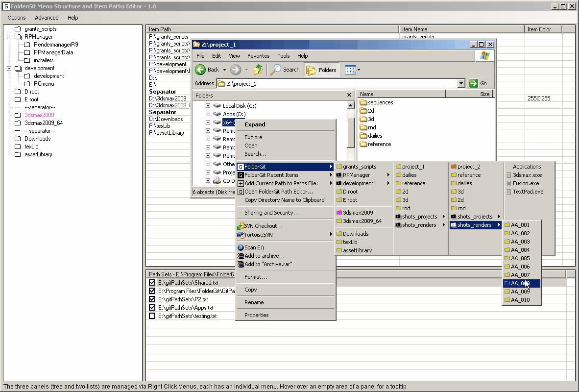The height and width of the screenshot is (392, 579).
Task: Click Add Current Path to Paths File entry
Action: 286,183
